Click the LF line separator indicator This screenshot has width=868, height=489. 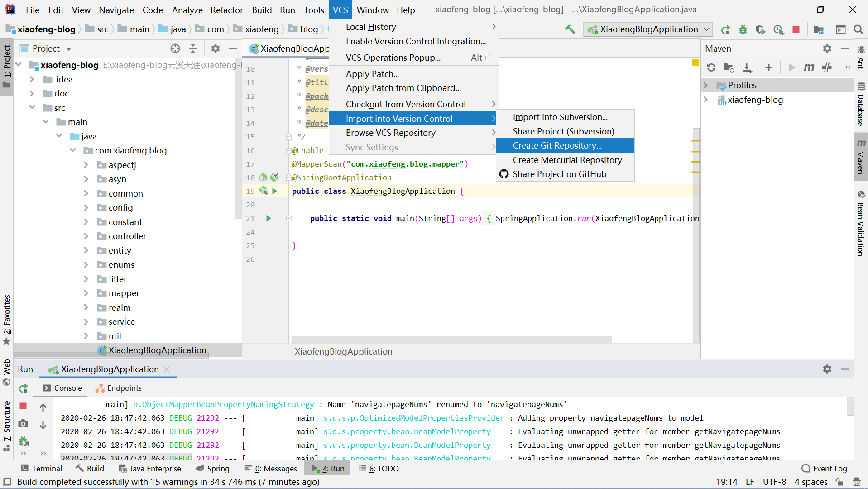(750, 482)
